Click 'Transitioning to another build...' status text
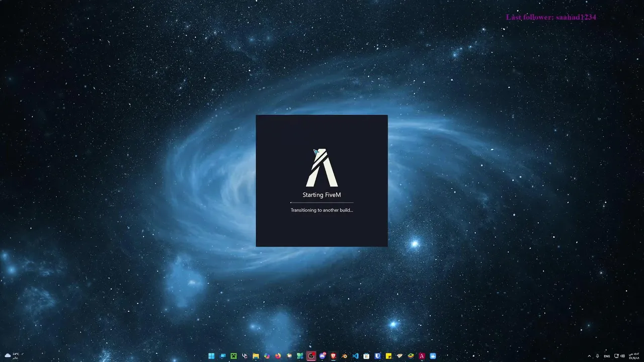This screenshot has height=362, width=644. point(322,210)
